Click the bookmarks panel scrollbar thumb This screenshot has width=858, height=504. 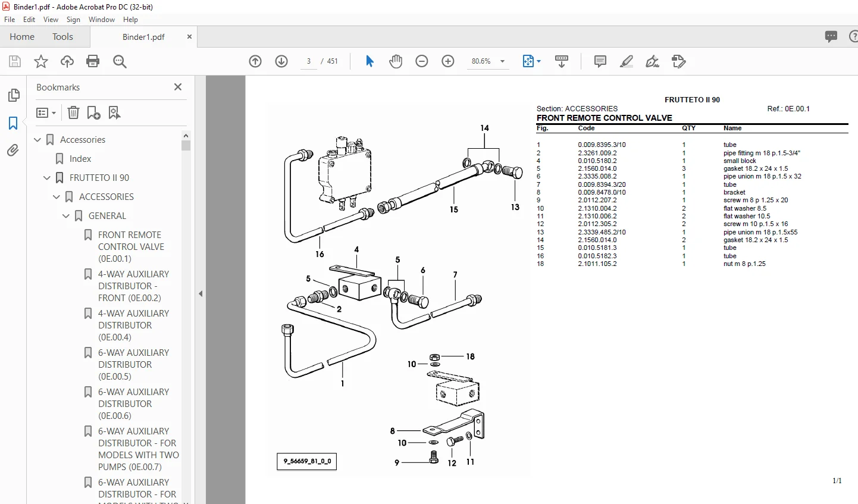(x=186, y=145)
